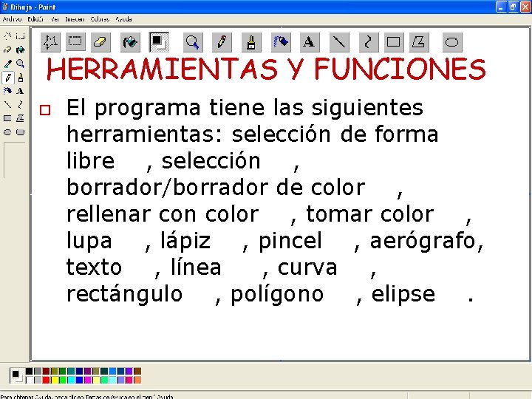Viewport: 532px width, 399px height.
Task: Click the foreground/background color indicator beside the palette
Action: (x=16, y=375)
